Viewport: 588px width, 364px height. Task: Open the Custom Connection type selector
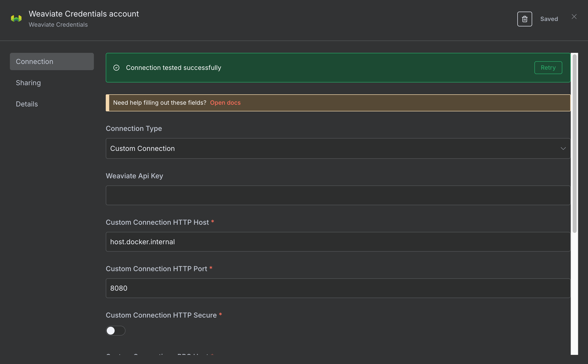click(x=337, y=148)
